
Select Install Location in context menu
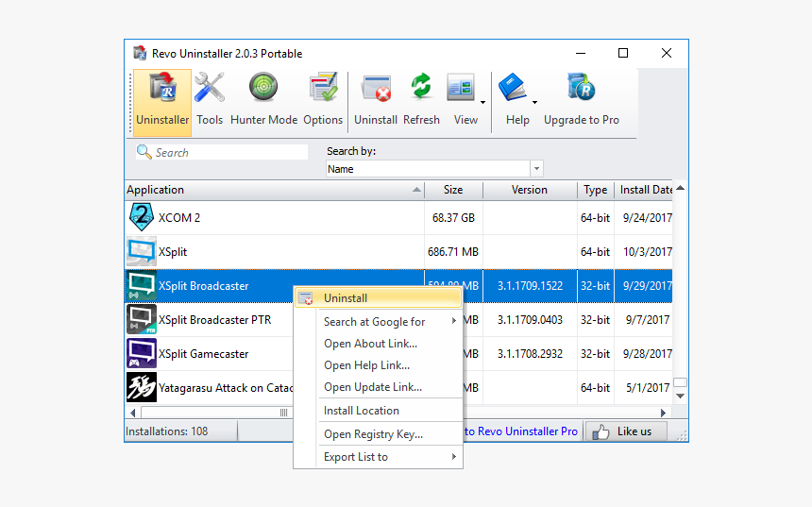point(362,411)
